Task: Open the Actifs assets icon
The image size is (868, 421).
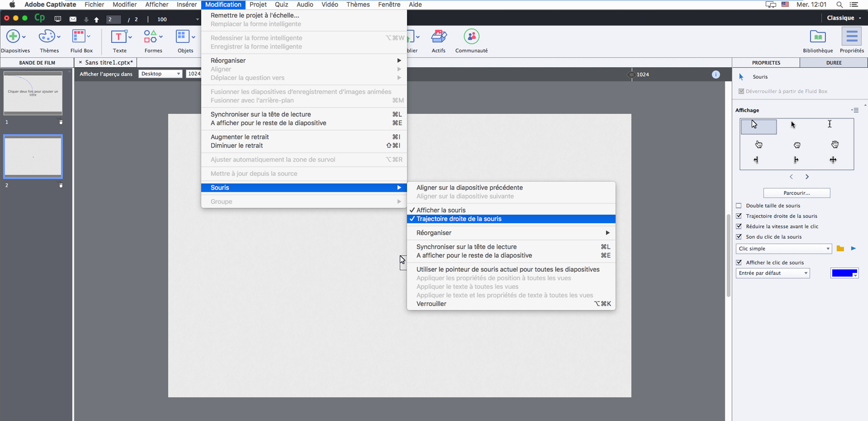Action: click(438, 36)
